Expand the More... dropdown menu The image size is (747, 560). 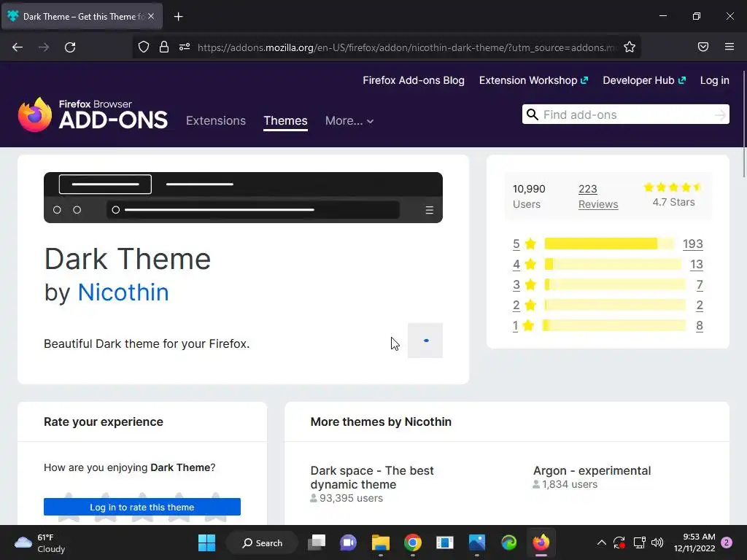349,120
